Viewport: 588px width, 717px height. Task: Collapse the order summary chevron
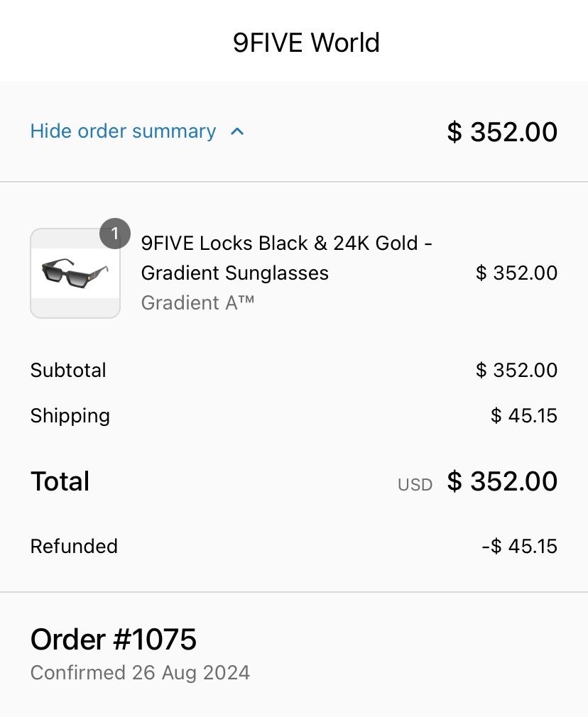(237, 132)
